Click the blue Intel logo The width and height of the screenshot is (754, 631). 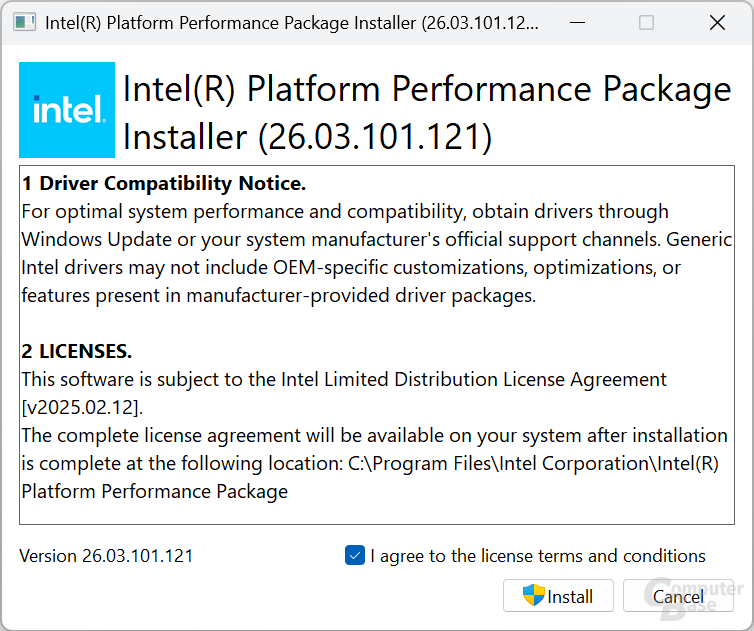(x=67, y=110)
